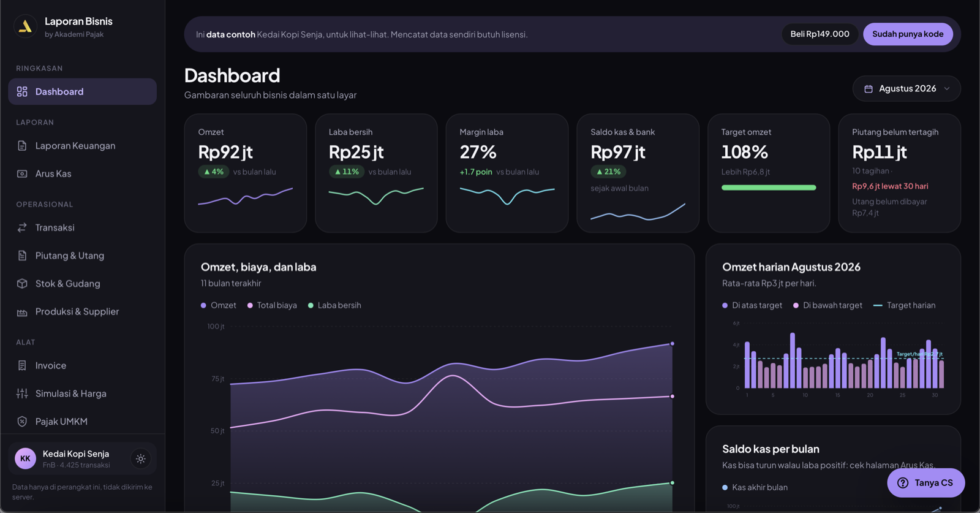Click the Invoice receipt icon
Image resolution: width=980 pixels, height=513 pixels.
point(22,365)
